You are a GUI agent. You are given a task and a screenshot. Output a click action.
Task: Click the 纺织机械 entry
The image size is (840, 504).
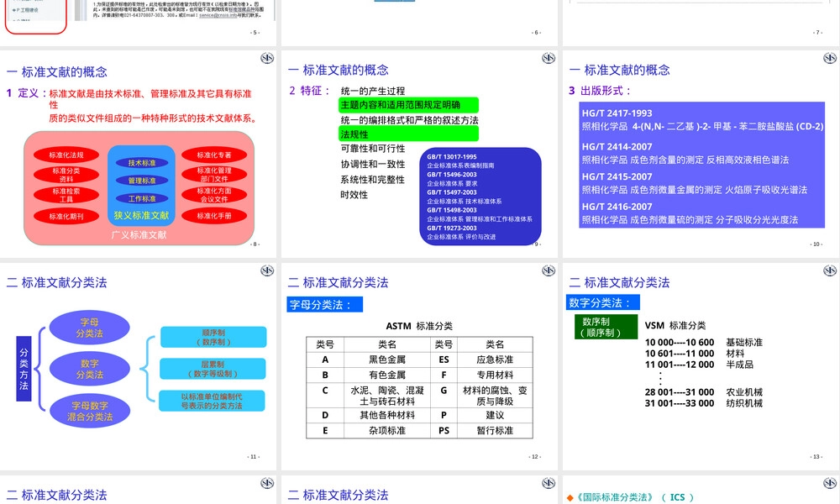(x=744, y=403)
